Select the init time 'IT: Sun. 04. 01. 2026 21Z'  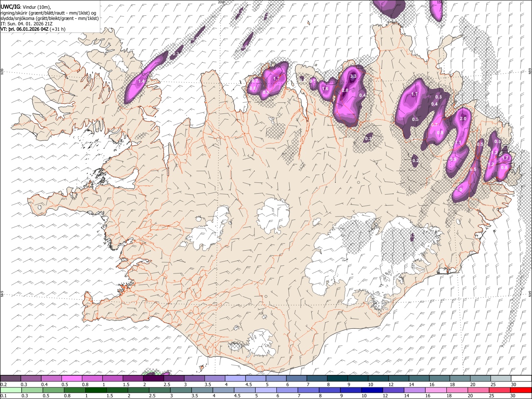26,24
